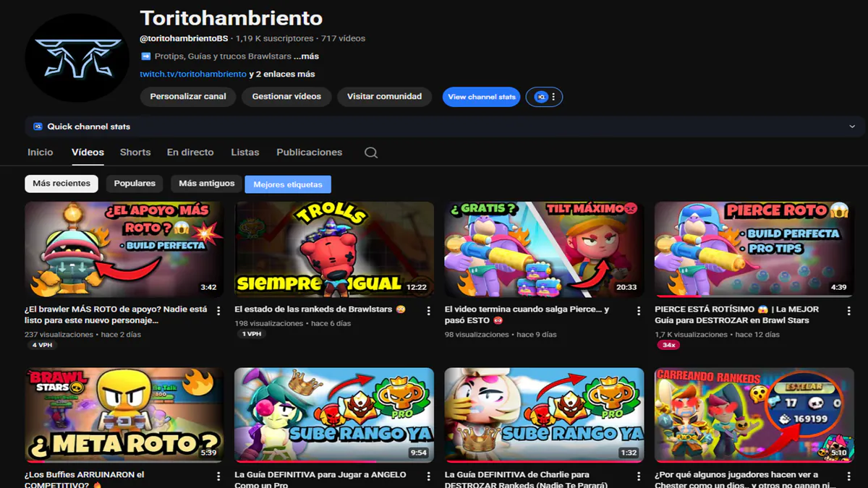
Task: Open three-dot menu beside the vidIQ icon
Action: tap(554, 97)
